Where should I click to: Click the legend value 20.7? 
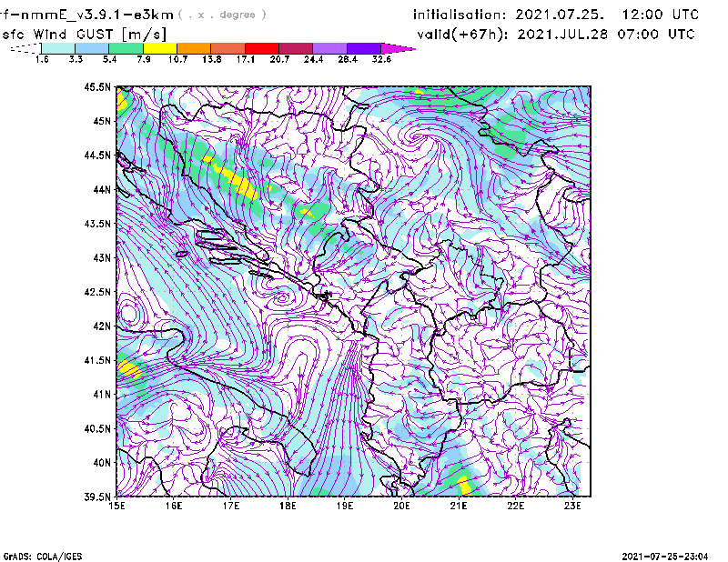[279, 59]
